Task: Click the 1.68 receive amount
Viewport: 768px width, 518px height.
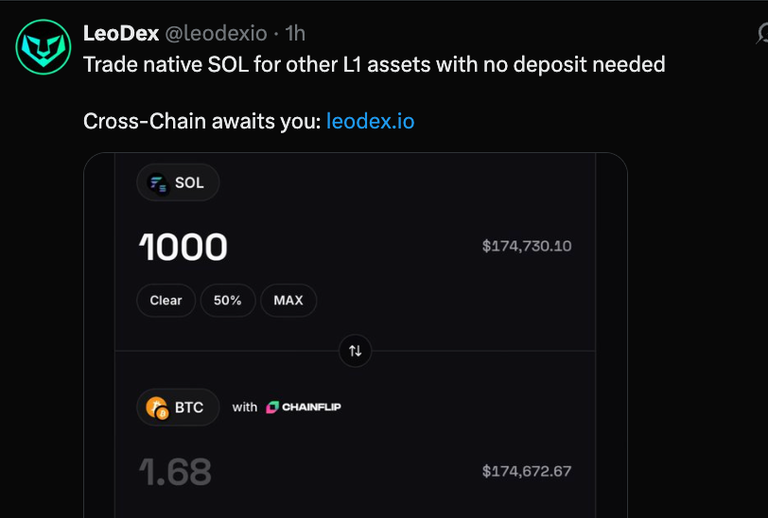Action: point(175,472)
